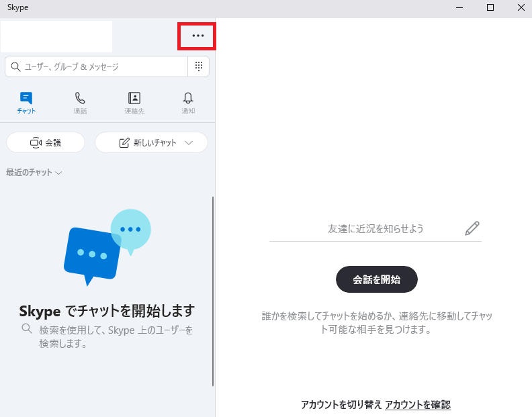Open the アカウントを確認 link
The image size is (532, 417).
coord(418,404)
